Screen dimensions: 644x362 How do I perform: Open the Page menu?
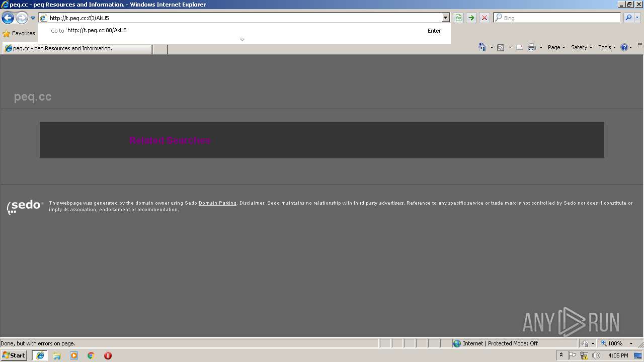pos(556,47)
